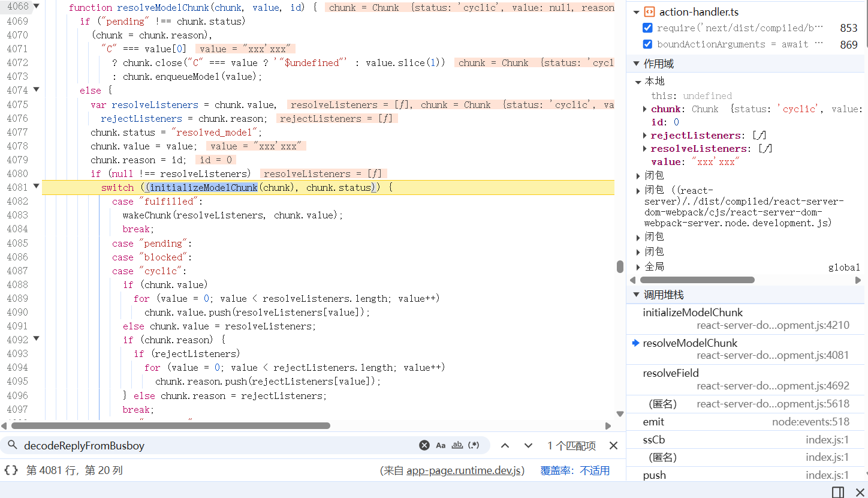Jump to next search match
This screenshot has width=868, height=498.
click(x=528, y=445)
